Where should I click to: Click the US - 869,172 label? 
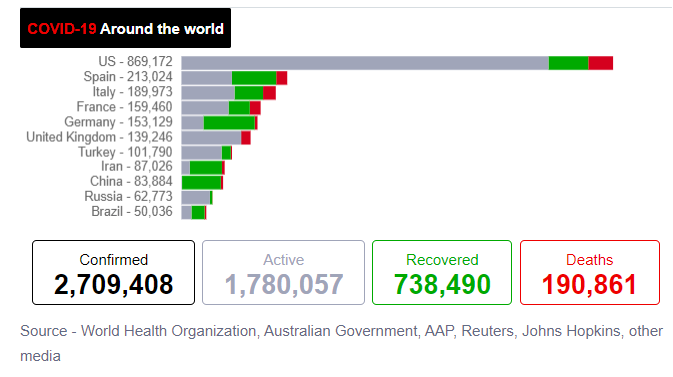point(135,61)
